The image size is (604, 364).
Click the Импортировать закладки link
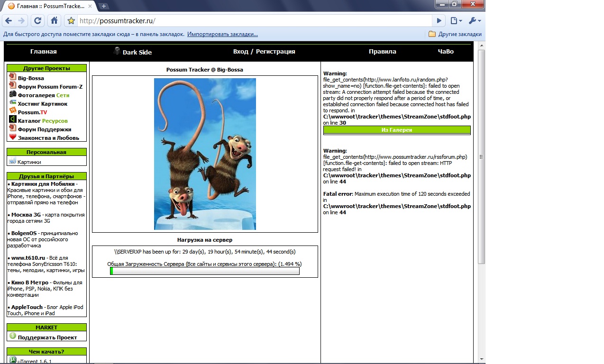click(222, 34)
